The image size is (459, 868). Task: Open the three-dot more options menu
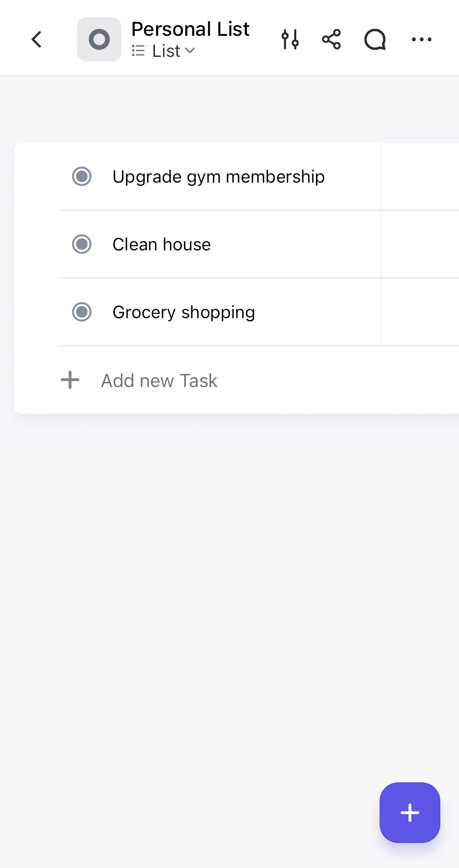(422, 39)
